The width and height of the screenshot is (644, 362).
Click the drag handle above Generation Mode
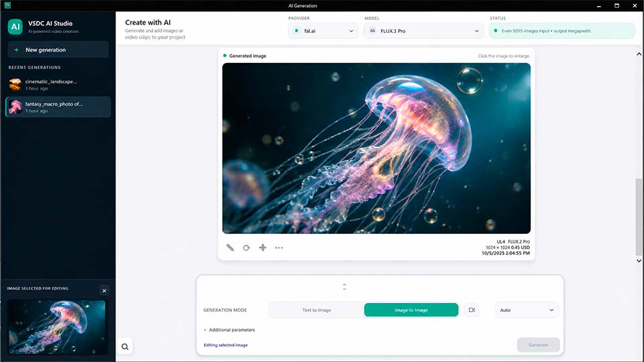[345, 286]
